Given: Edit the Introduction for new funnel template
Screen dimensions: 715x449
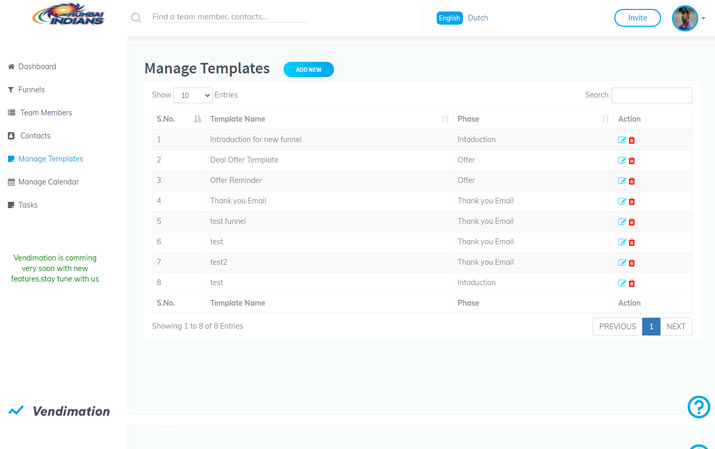Looking at the screenshot, I should [622, 140].
